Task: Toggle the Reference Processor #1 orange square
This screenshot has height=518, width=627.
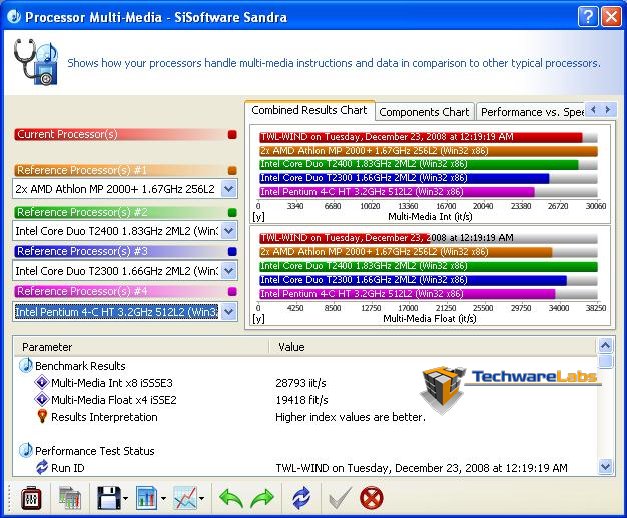Action: pyautogui.click(x=232, y=171)
